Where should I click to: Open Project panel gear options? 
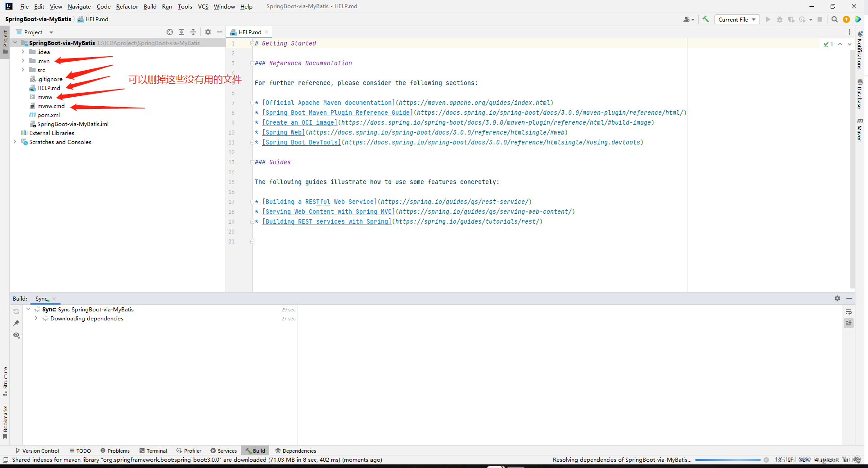[x=208, y=32]
